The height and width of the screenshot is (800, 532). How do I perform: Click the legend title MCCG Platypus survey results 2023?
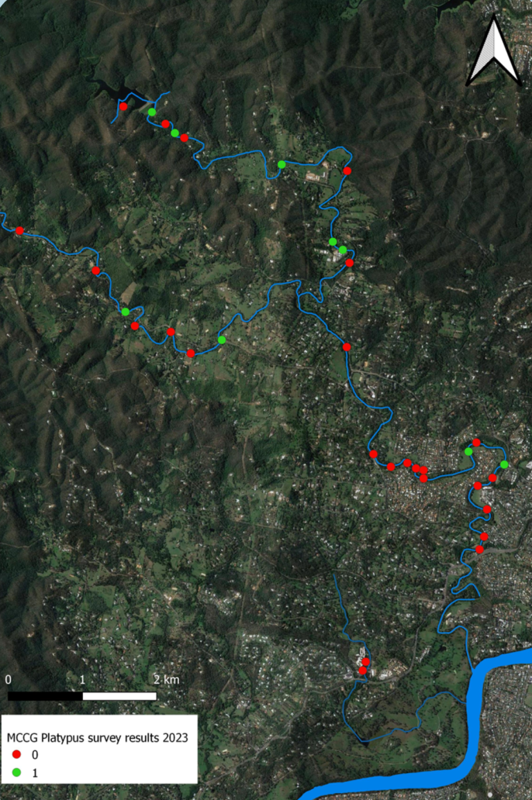[x=98, y=736]
